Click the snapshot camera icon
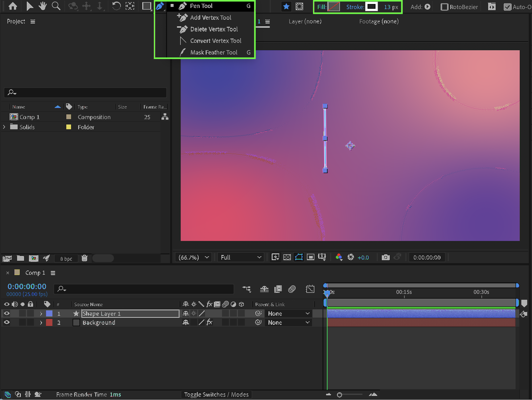The height and width of the screenshot is (400, 532). 385,257
